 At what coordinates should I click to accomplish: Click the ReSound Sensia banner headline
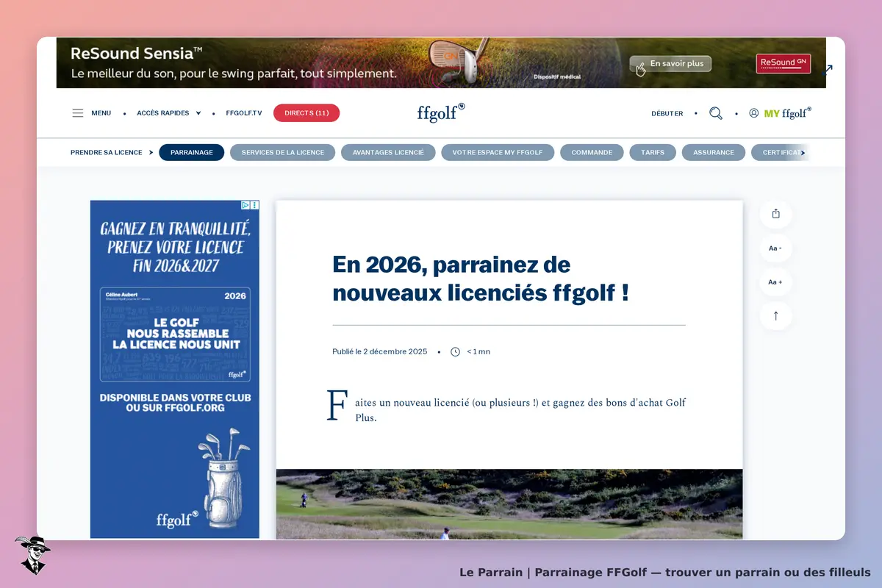[x=137, y=54]
